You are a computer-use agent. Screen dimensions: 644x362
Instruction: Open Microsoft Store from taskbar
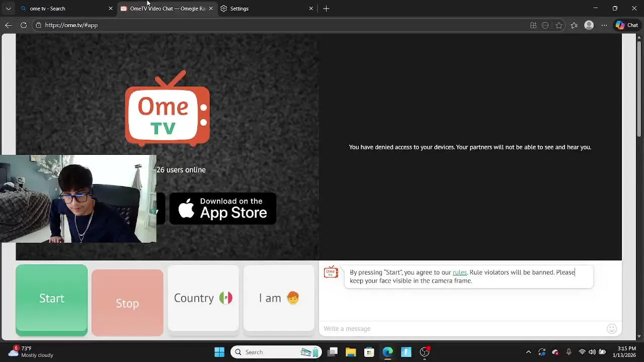(x=369, y=352)
